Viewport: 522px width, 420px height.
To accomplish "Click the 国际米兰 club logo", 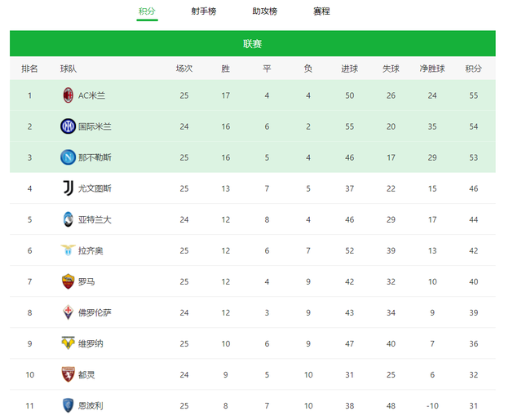I will (x=69, y=126).
